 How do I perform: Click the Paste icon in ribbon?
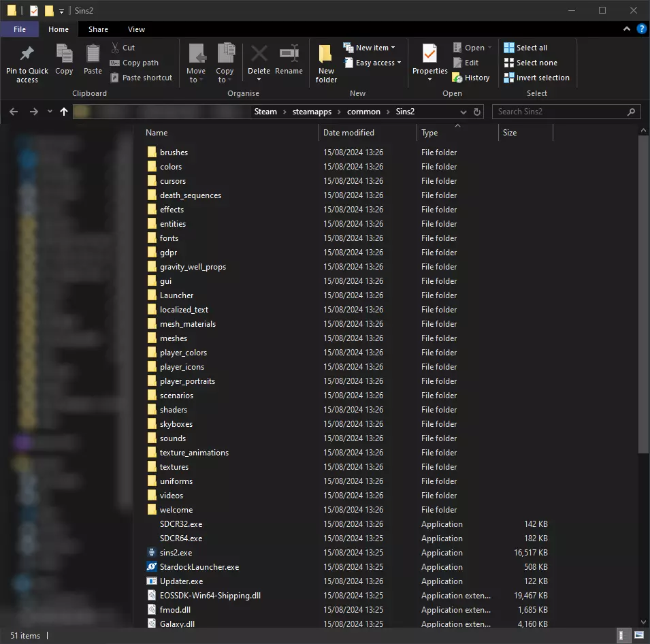click(x=93, y=54)
